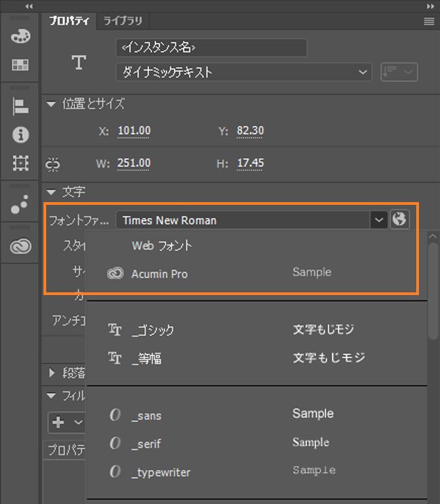Open the text orientation dropdown

(399, 72)
